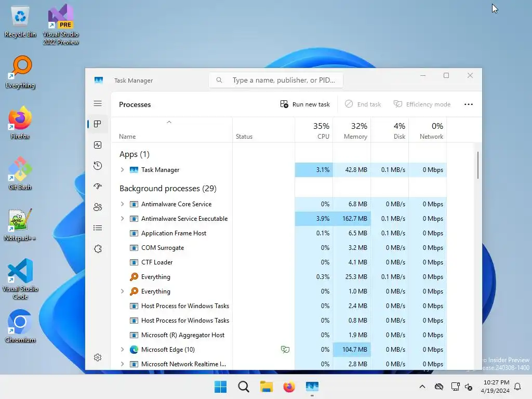This screenshot has width=532, height=399.
Task: Open the notification bell in the taskbar
Action: [x=518, y=387]
